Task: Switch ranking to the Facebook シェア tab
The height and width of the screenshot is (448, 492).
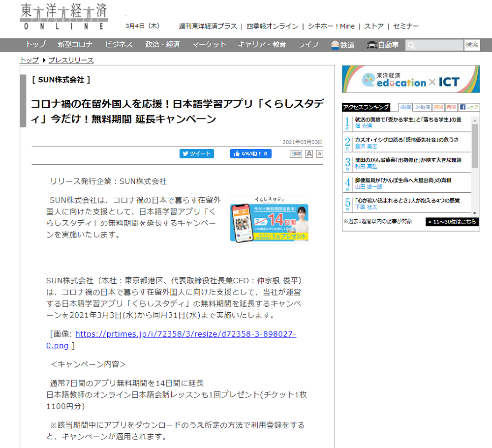Action: [469, 107]
